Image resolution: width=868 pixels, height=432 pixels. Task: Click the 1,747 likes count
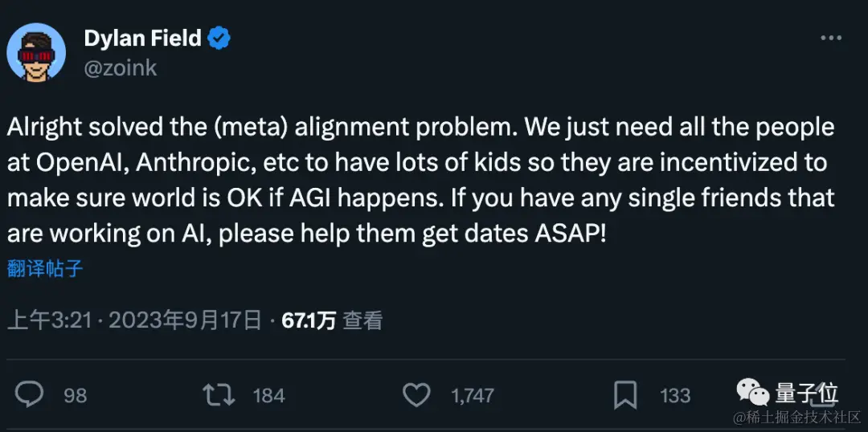473,395
